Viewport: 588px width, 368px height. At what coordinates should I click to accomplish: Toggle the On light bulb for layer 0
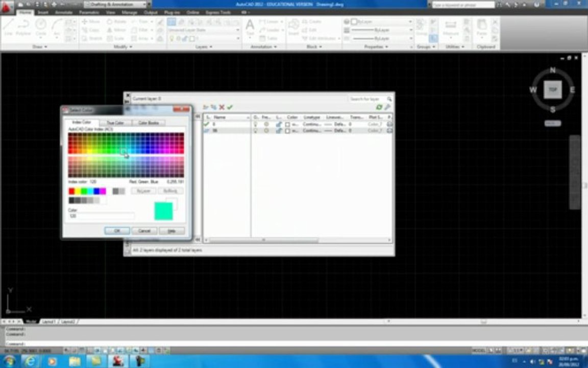click(256, 124)
